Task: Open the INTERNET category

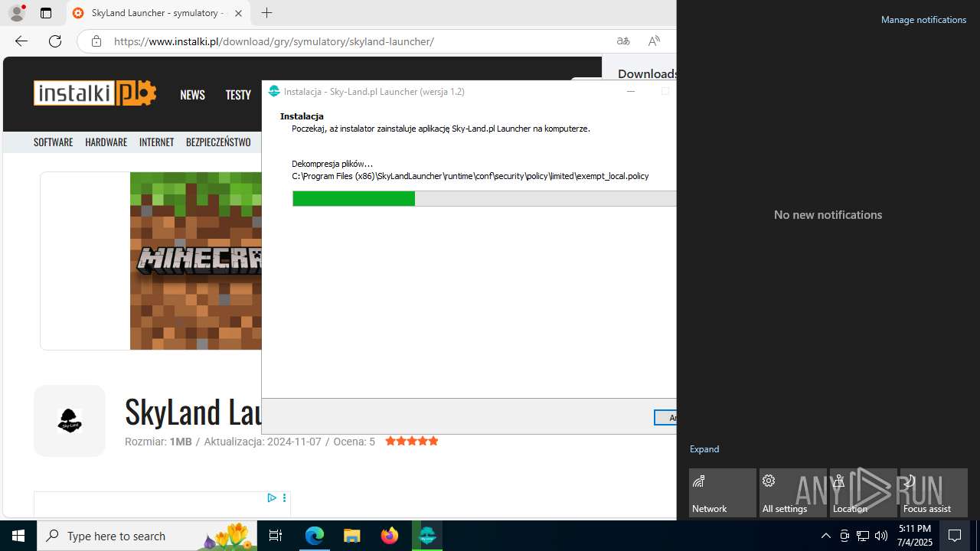Action: [x=157, y=142]
